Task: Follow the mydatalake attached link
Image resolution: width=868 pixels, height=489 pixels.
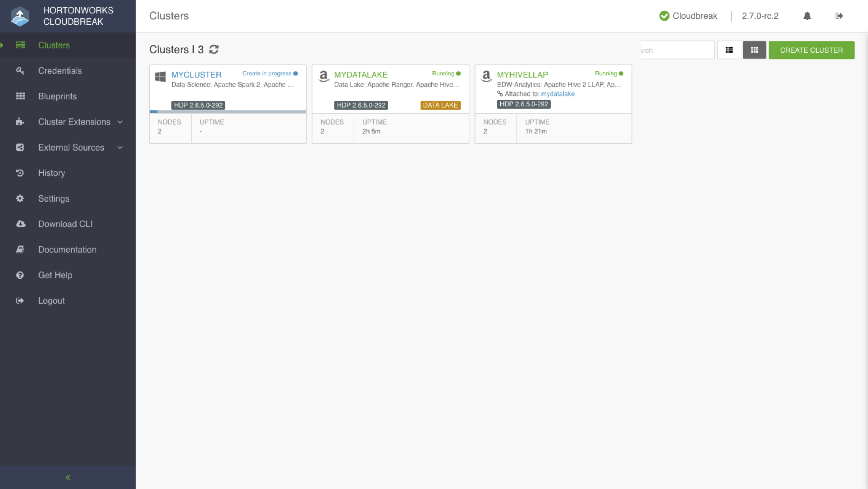Action: (x=558, y=94)
